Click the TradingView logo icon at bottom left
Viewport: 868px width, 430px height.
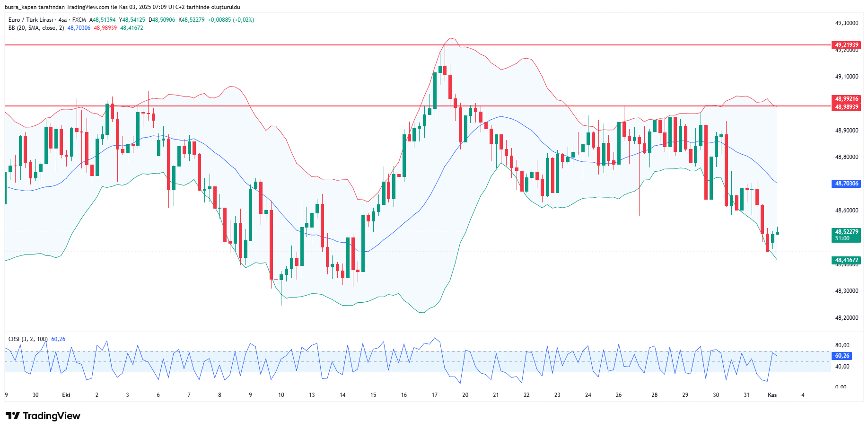click(13, 416)
